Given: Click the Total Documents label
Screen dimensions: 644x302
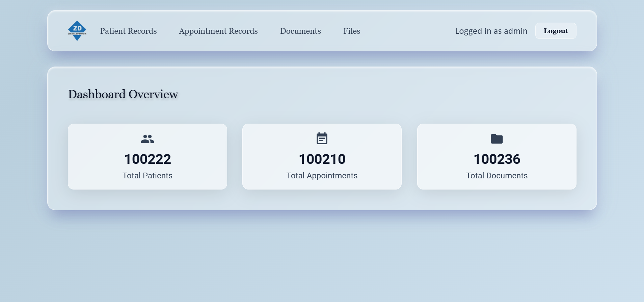Looking at the screenshot, I should 497,176.
